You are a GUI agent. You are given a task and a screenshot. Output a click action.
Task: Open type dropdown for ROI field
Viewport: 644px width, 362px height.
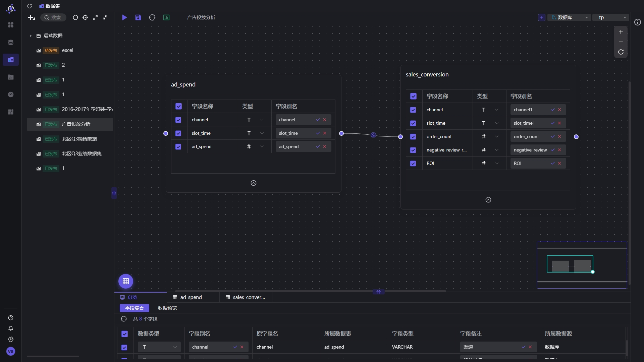[x=490, y=163]
